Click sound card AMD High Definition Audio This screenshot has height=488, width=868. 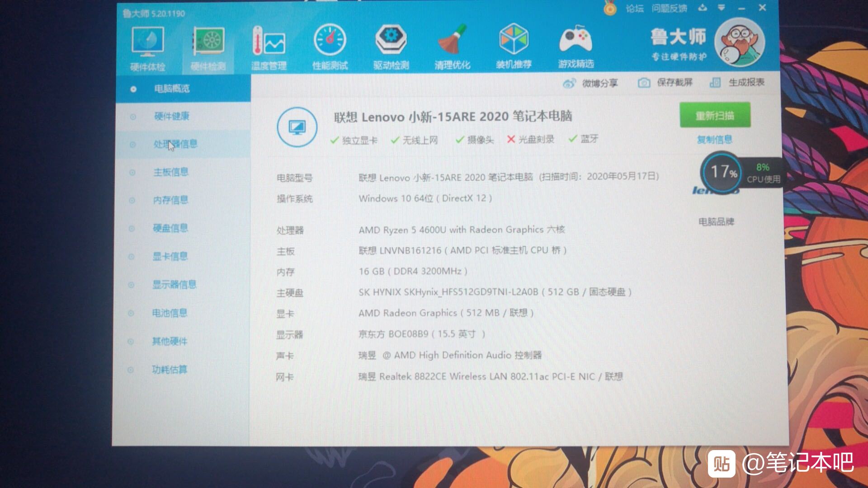click(450, 355)
